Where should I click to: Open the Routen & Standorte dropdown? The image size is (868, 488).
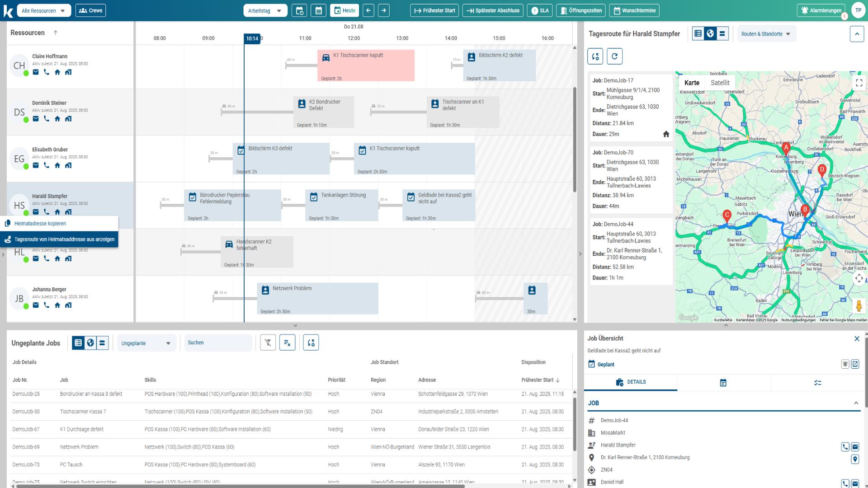(766, 34)
